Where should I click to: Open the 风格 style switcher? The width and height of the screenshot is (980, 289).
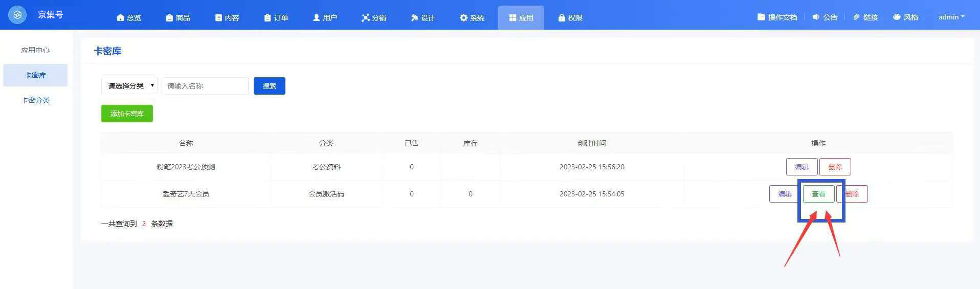[905, 17]
